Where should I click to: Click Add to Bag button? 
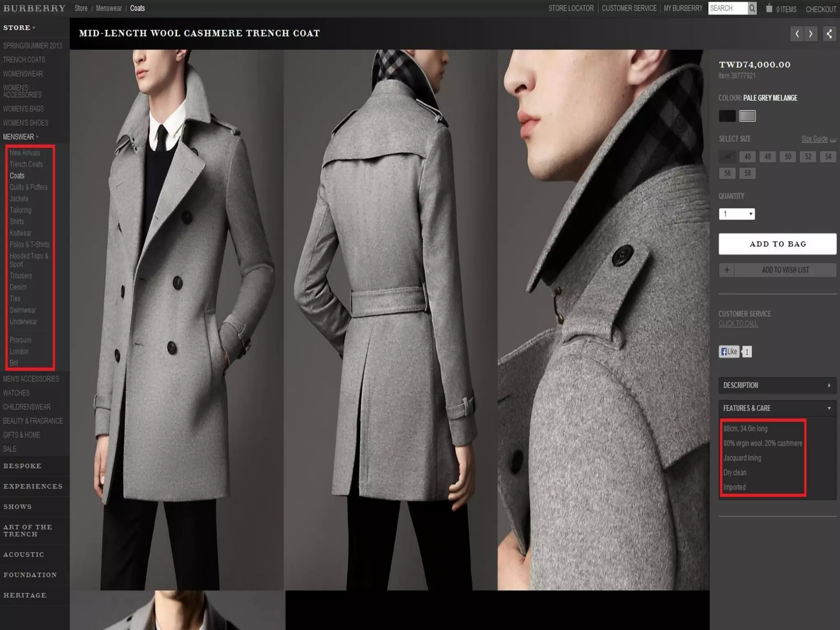tap(777, 244)
